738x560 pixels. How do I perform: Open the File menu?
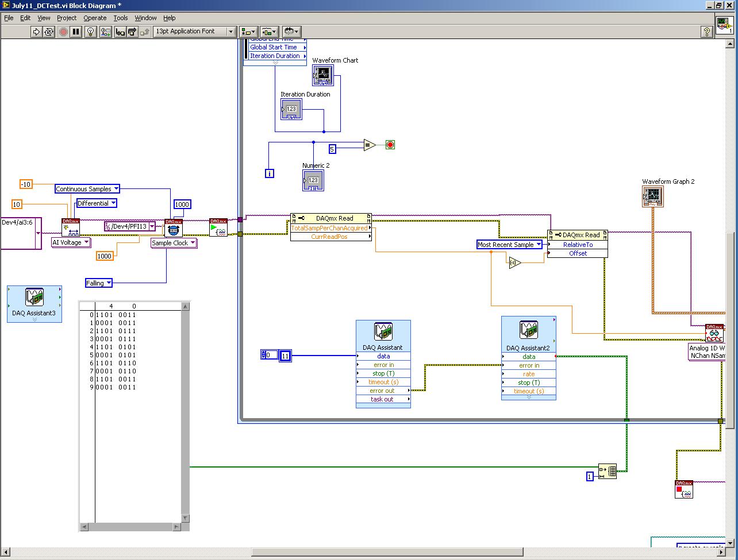pyautogui.click(x=9, y=18)
